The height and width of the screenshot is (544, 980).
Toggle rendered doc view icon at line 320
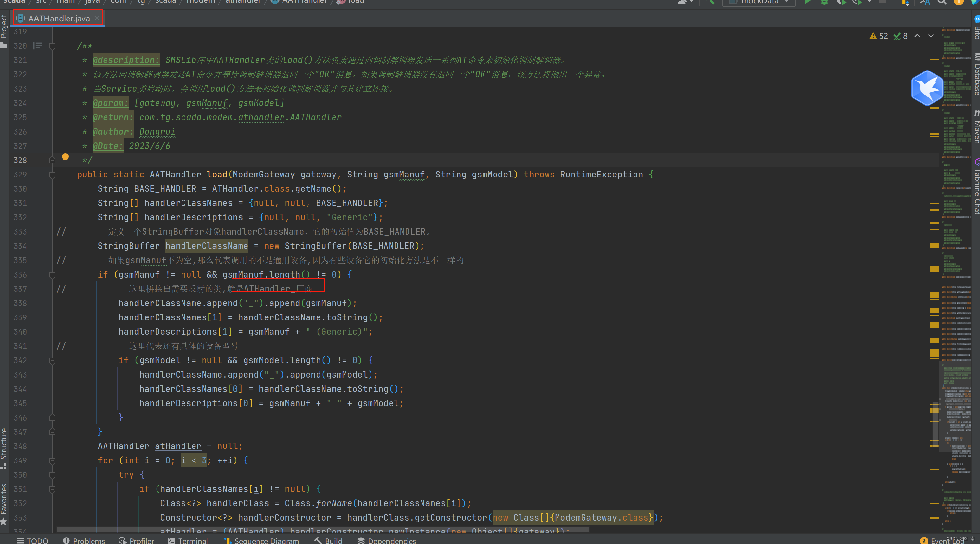pyautogui.click(x=38, y=46)
